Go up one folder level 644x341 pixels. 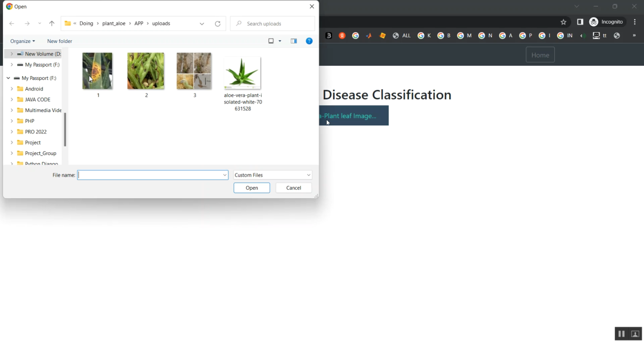tap(52, 24)
